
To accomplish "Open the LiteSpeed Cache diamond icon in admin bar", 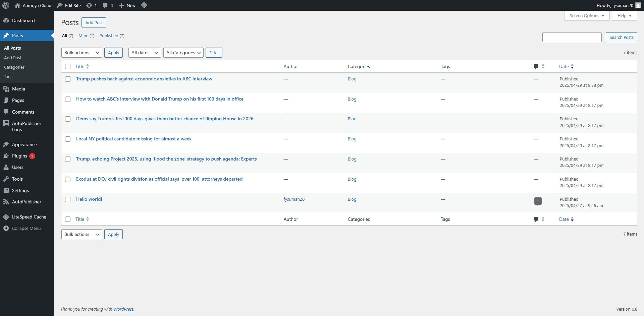I will 144,5.
